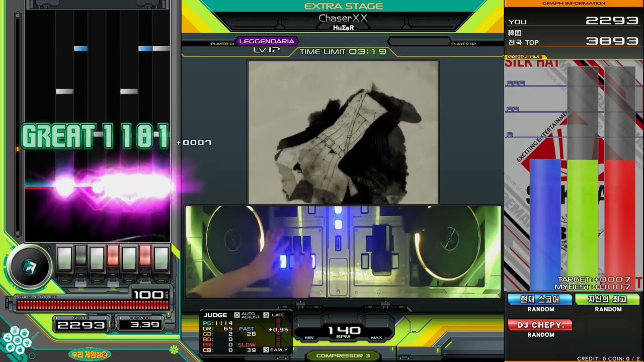Viewport: 644px width, 362px height.
Task: Click the AUTO ADJUST 0 box
Action: point(247,315)
